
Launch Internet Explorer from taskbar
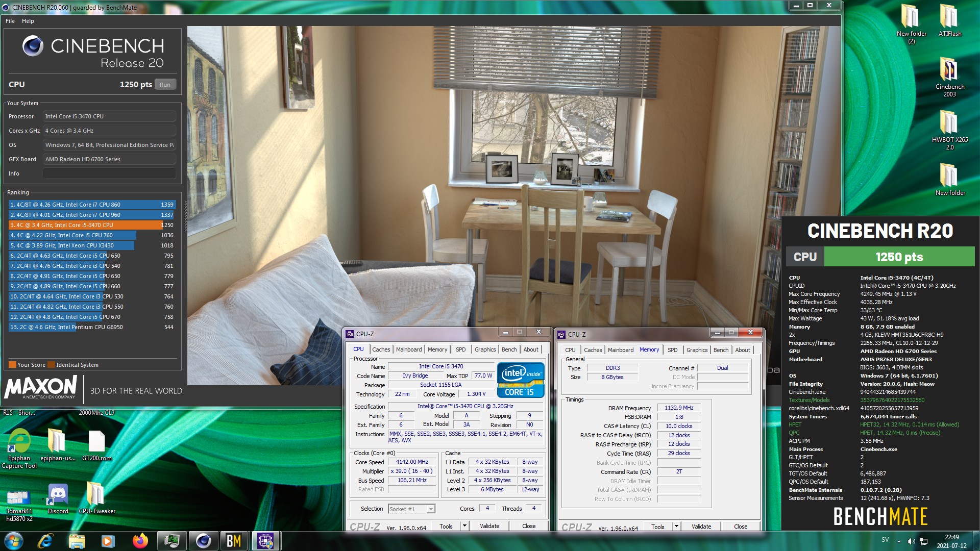(45, 541)
